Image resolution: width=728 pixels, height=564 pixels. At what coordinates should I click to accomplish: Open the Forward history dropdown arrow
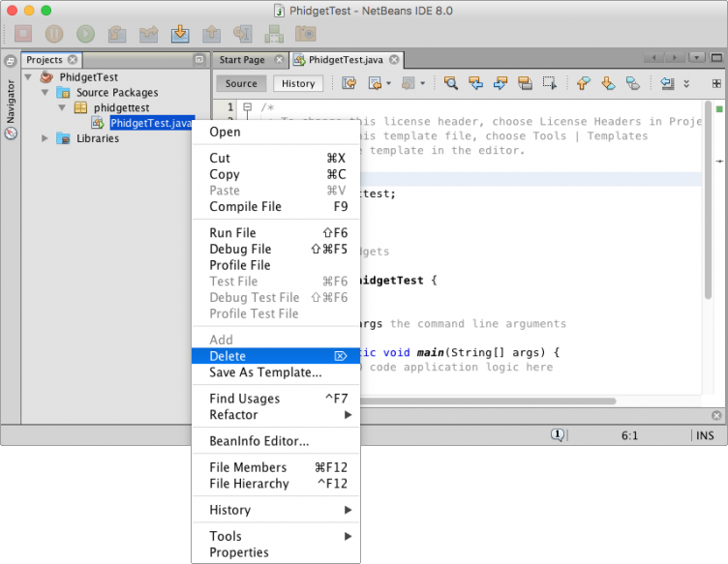422,83
